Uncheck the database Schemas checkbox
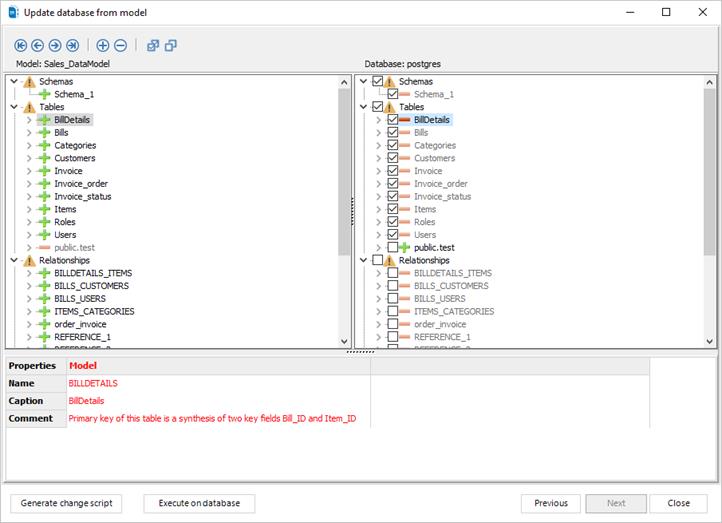Screen dimensions: 722x523 378,81
